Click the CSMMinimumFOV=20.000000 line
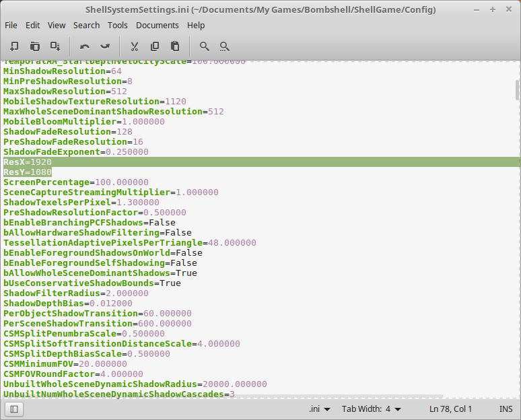Image resolution: width=521 pixels, height=420 pixels. pos(65,364)
